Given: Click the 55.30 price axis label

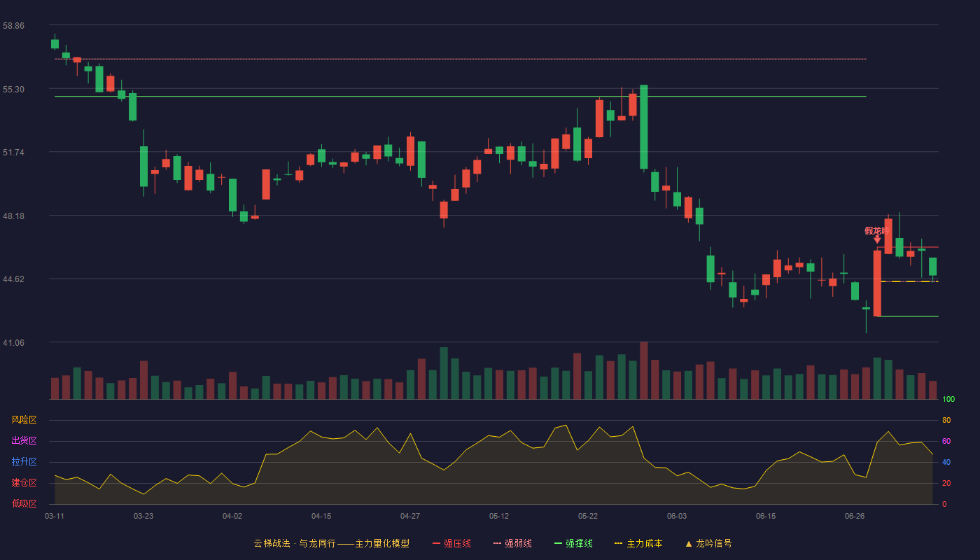Looking at the screenshot, I should 13,89.
